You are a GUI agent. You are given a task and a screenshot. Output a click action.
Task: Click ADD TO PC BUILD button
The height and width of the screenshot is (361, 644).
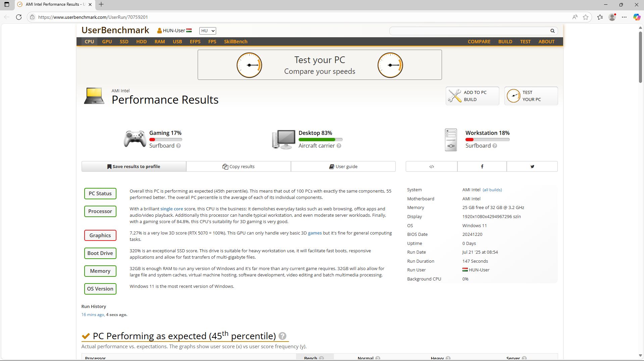point(472,96)
